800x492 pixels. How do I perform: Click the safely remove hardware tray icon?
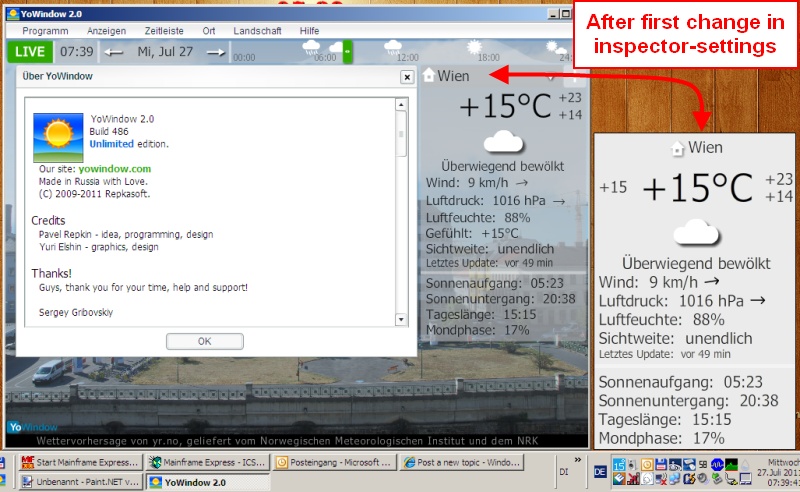(717, 479)
